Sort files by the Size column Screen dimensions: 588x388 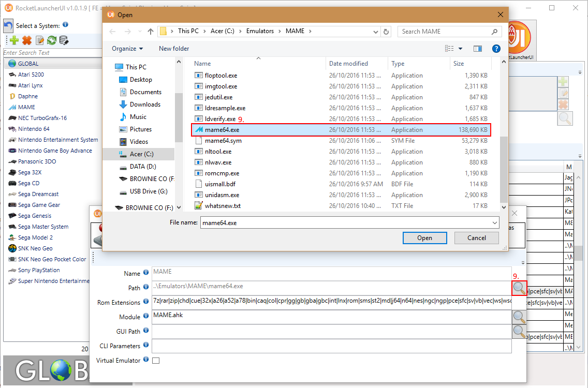point(471,63)
